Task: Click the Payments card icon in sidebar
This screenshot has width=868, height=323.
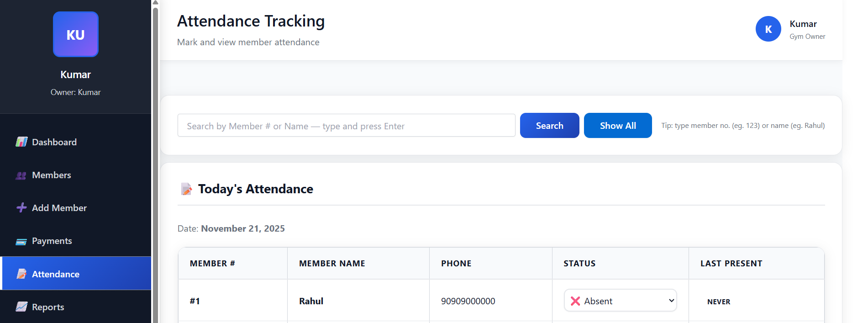Action: click(x=21, y=241)
